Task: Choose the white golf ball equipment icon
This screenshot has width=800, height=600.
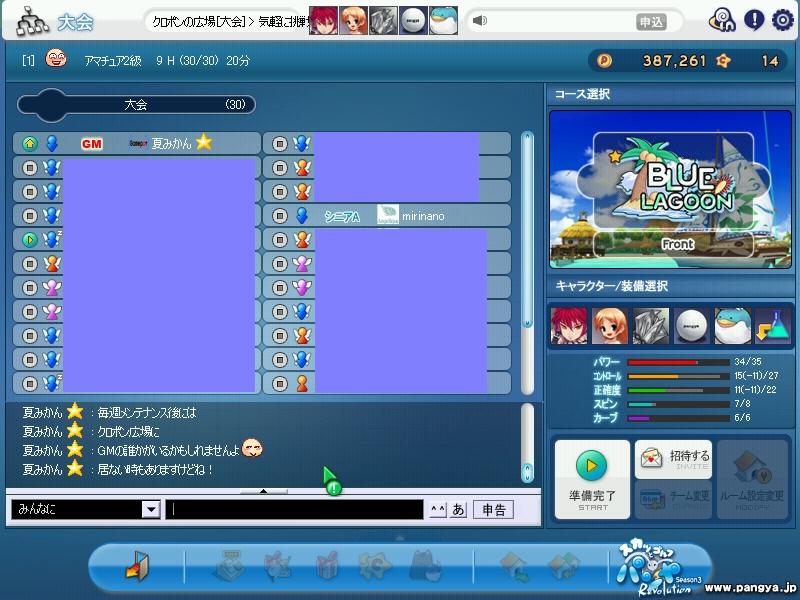Action: 692,326
